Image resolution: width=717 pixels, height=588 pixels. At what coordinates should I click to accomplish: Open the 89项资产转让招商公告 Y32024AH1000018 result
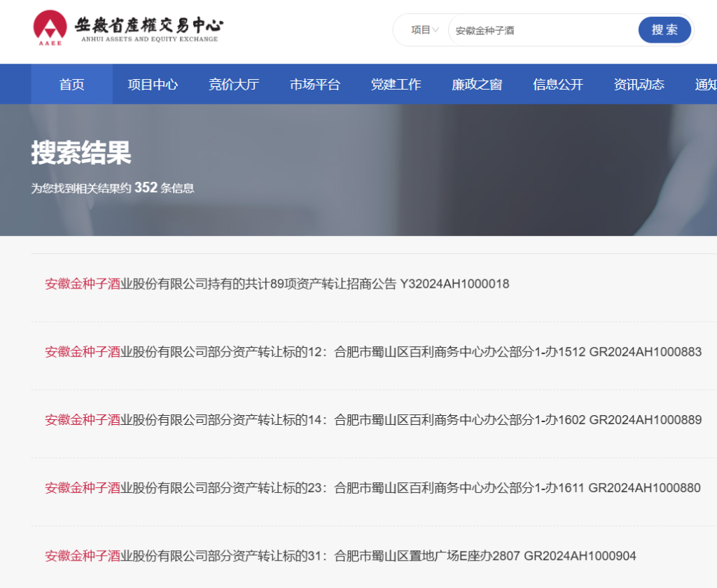point(277,284)
